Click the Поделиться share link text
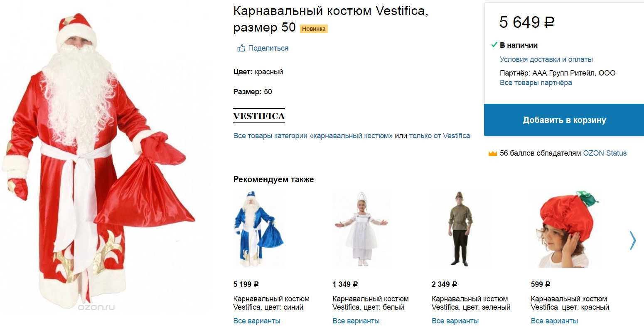Viewport: 644px width, 330px height. (x=268, y=48)
